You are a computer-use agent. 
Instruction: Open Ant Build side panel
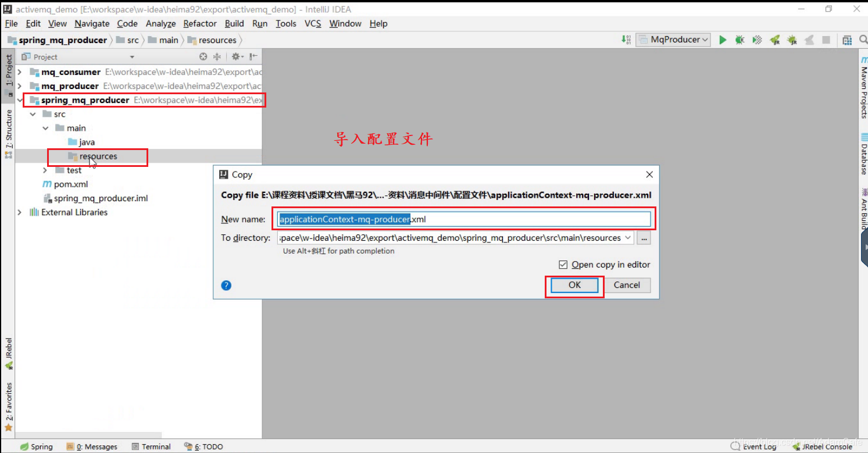coord(863,209)
